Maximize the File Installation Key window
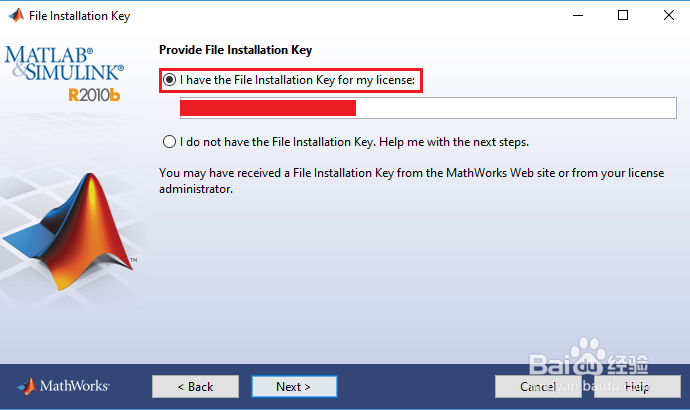690x410 pixels. coord(623,16)
